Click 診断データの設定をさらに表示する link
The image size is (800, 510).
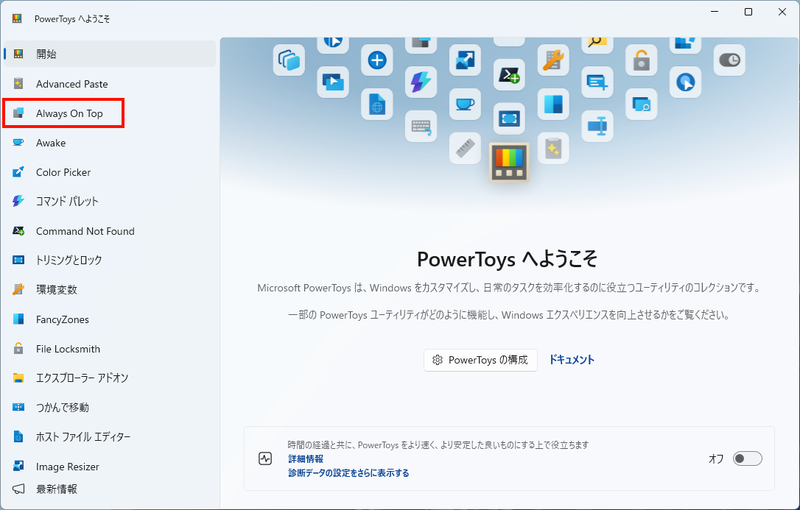(348, 473)
